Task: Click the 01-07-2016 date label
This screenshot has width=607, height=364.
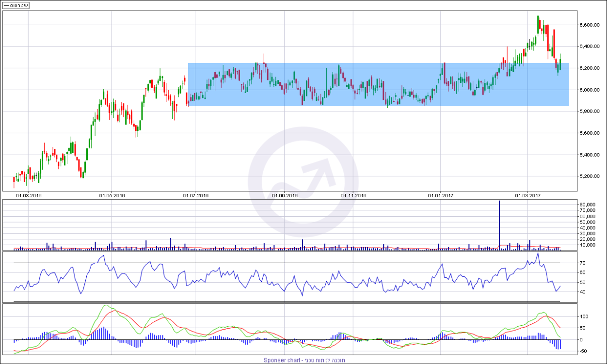Action: [x=195, y=196]
